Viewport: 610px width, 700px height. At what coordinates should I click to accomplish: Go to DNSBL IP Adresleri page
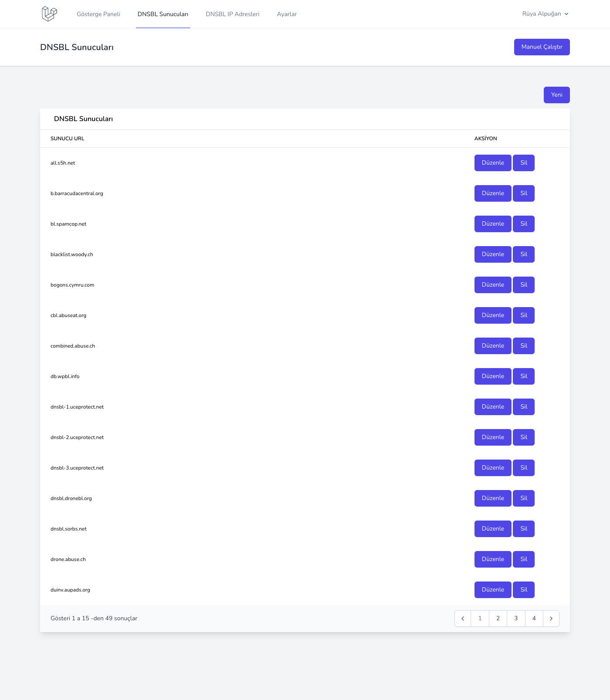(233, 14)
